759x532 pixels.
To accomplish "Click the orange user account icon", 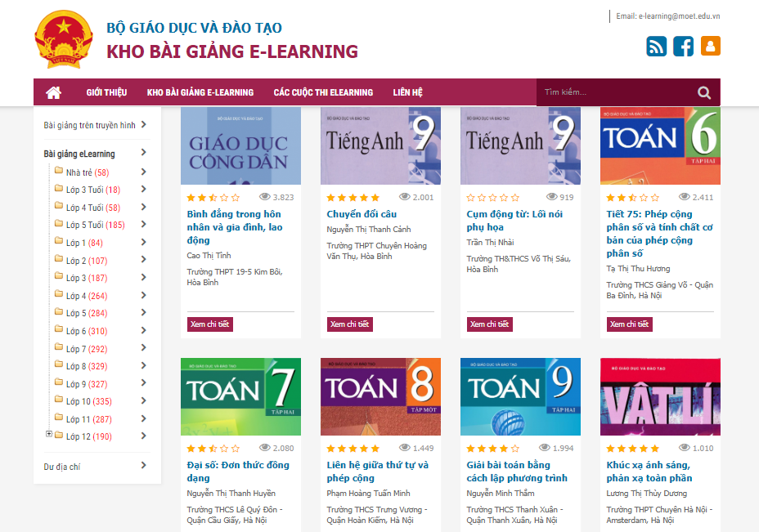I will coord(711,46).
